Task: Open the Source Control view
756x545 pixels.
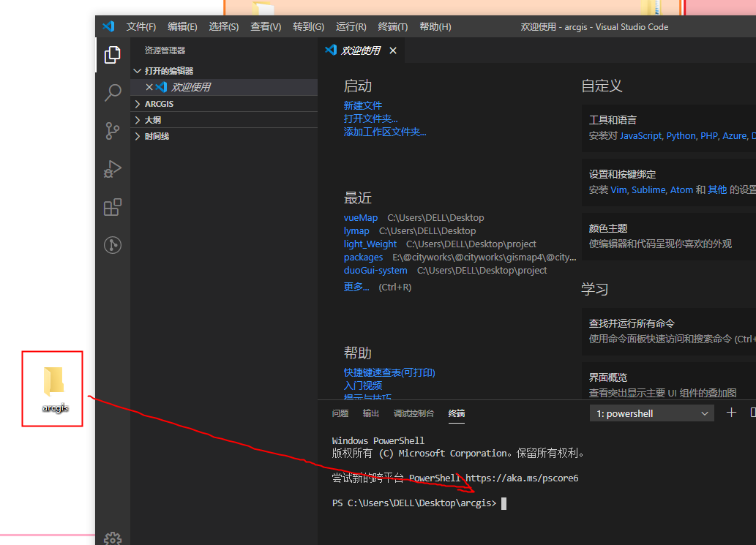Action: tap(113, 131)
